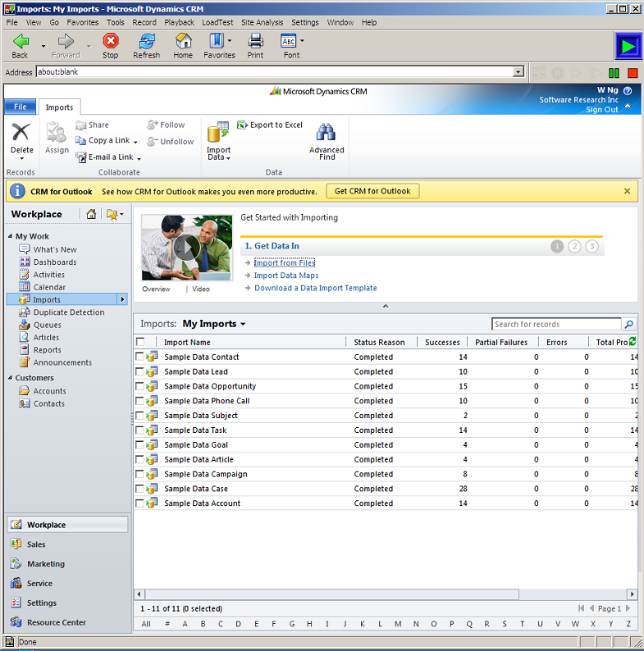The height and width of the screenshot is (651, 644).
Task: Tick the select-all header checkbox
Action: coord(140,342)
